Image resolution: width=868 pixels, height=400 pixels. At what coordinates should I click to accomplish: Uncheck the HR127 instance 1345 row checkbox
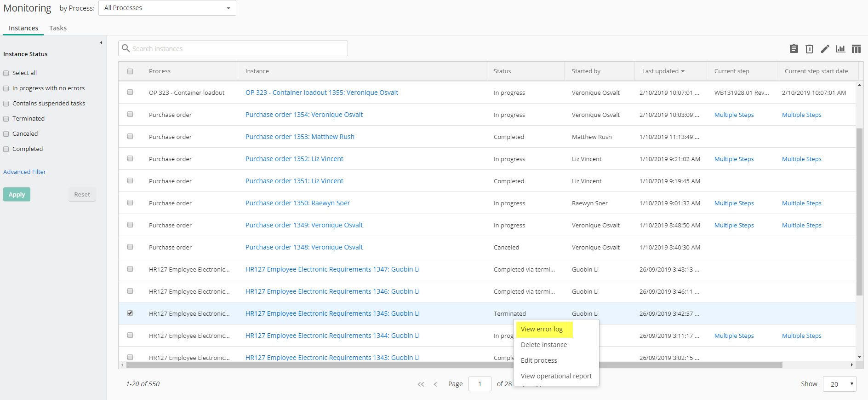pos(130,313)
